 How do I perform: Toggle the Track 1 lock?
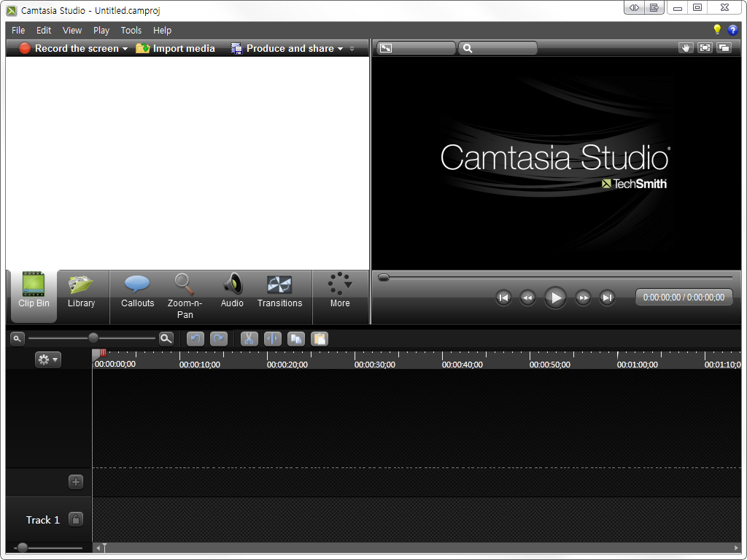[x=76, y=519]
